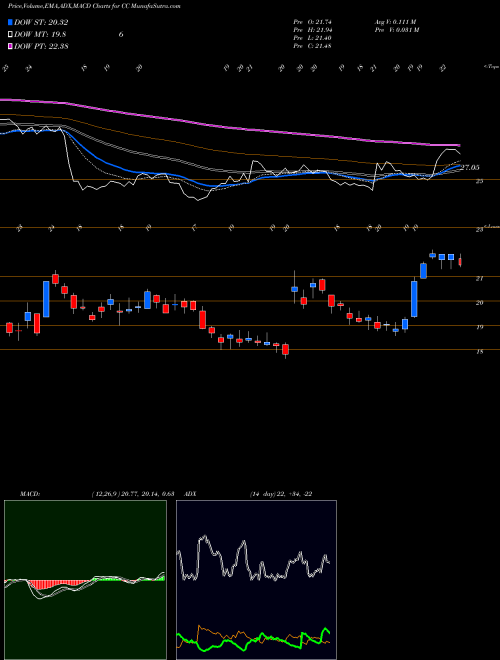
Task: Select the 'DOW ST: 20.32' legend text
Action: pos(41,23)
